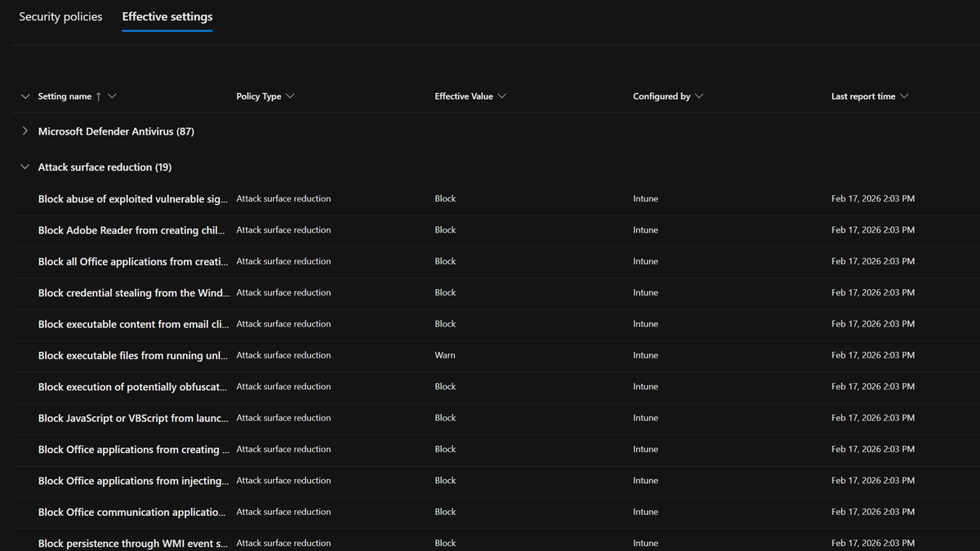Viewport: 980px width, 551px height.
Task: Click 'Intune' in the all Office applications row
Action: (645, 261)
